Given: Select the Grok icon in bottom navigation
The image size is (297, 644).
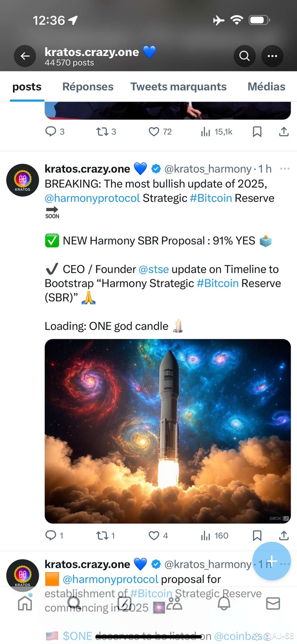Looking at the screenshot, I should point(124,603).
